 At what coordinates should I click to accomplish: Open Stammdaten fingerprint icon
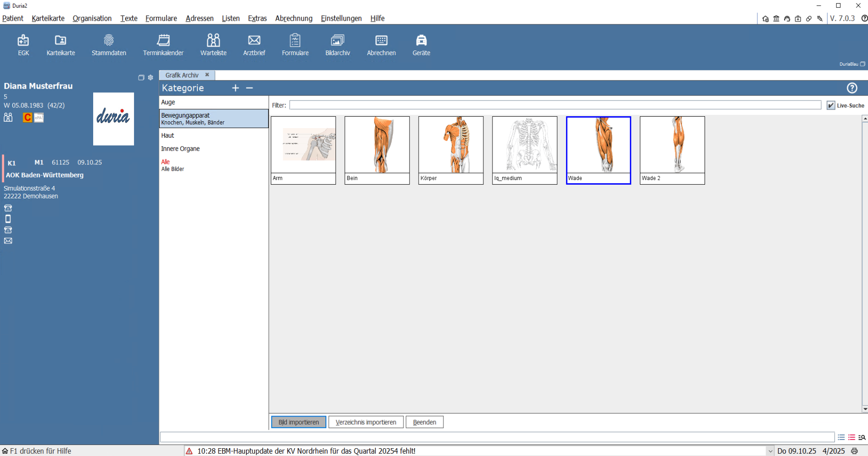click(x=109, y=45)
